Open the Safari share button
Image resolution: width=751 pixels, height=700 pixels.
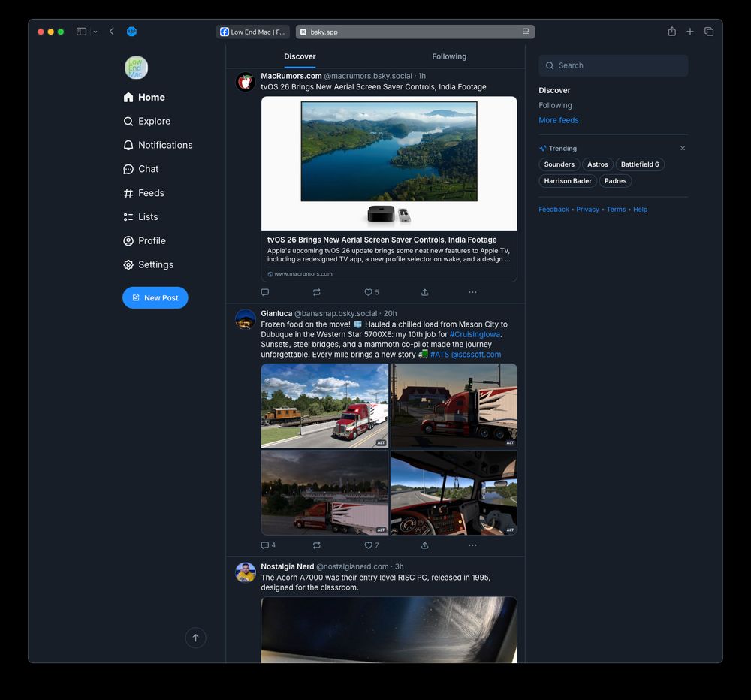click(x=672, y=31)
